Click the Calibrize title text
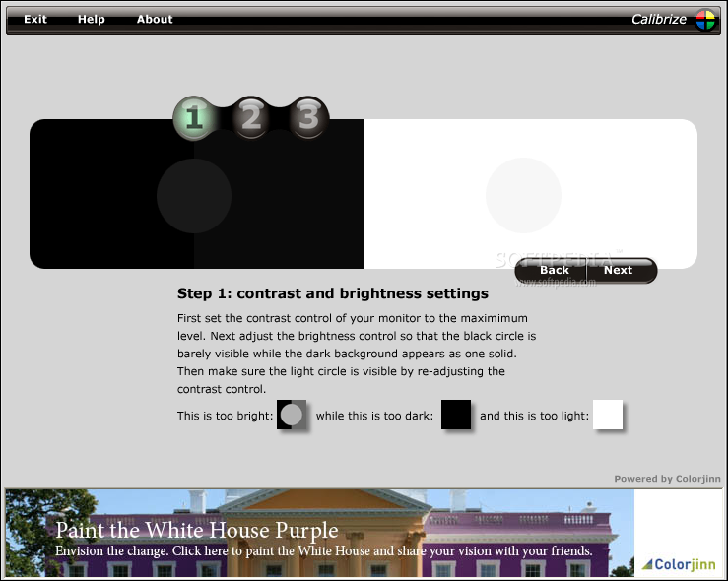Screen dimensions: 728x581 [x=659, y=19]
